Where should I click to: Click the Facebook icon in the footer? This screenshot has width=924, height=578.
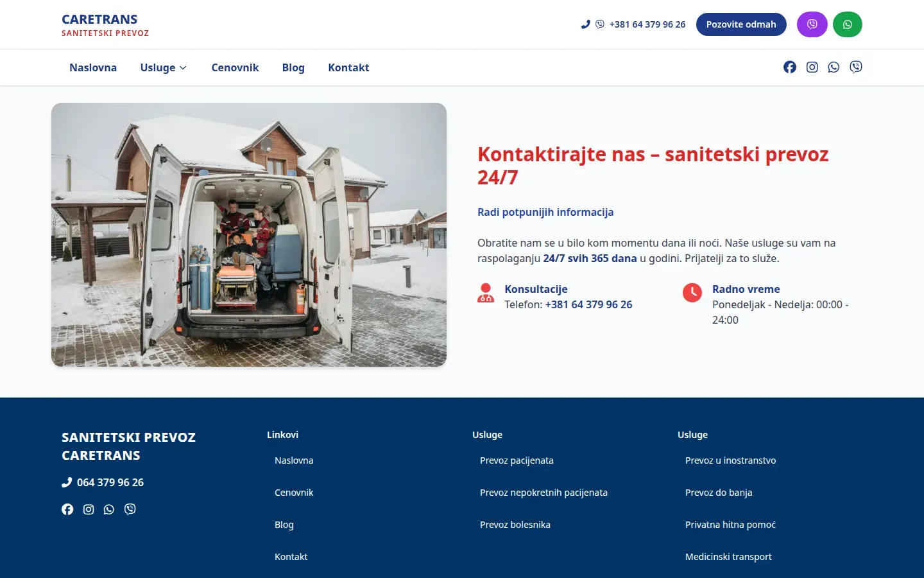click(67, 509)
